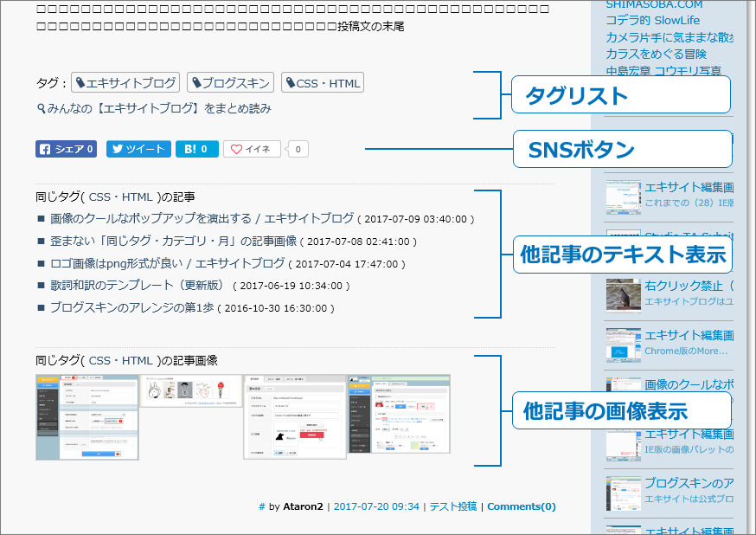Open sidebar entry エキサイト編集画 with これまでの（28）
The height and width of the screenshot is (535, 756).
click(689, 187)
